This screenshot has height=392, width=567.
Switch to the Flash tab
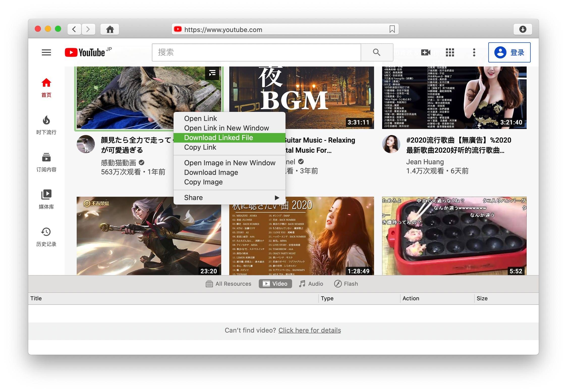(346, 284)
